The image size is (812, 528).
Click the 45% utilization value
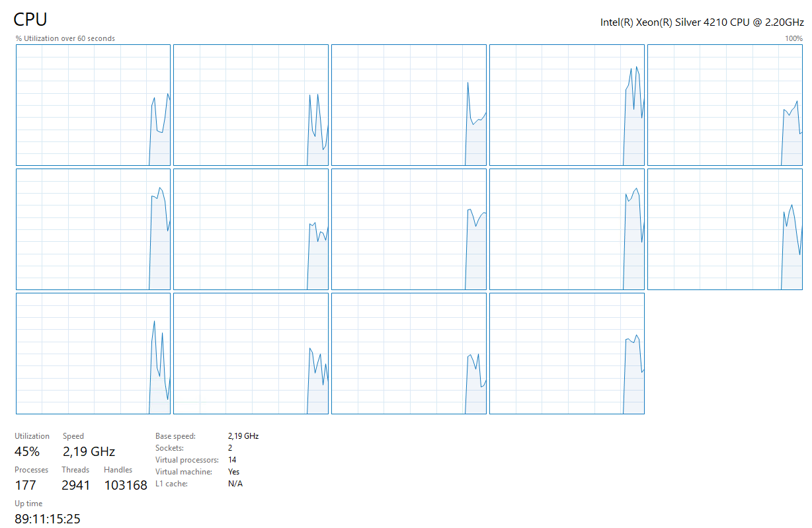(27, 451)
